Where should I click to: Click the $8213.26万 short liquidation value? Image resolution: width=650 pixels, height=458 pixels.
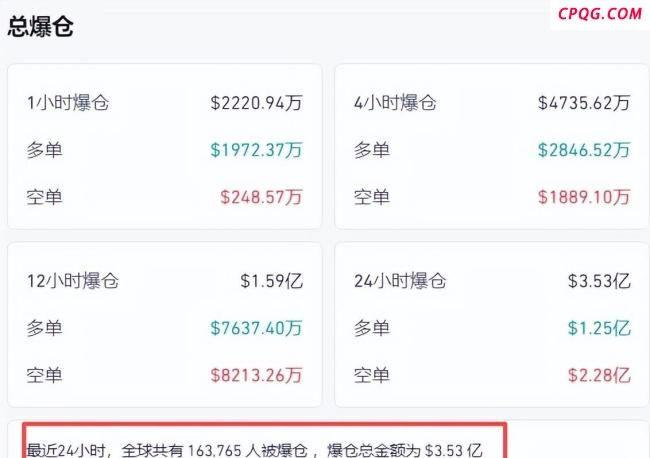point(256,376)
